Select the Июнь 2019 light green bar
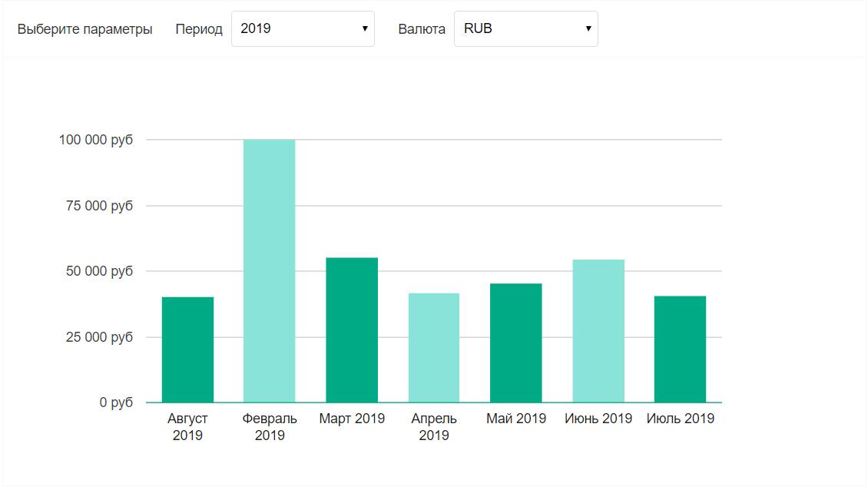The image size is (868, 490). tap(598, 330)
